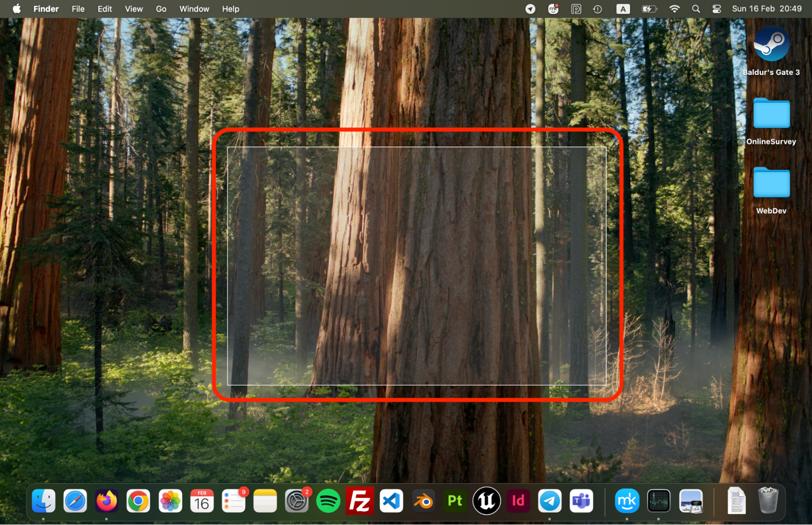Open Control Center
The image size is (812, 525).
716,9
